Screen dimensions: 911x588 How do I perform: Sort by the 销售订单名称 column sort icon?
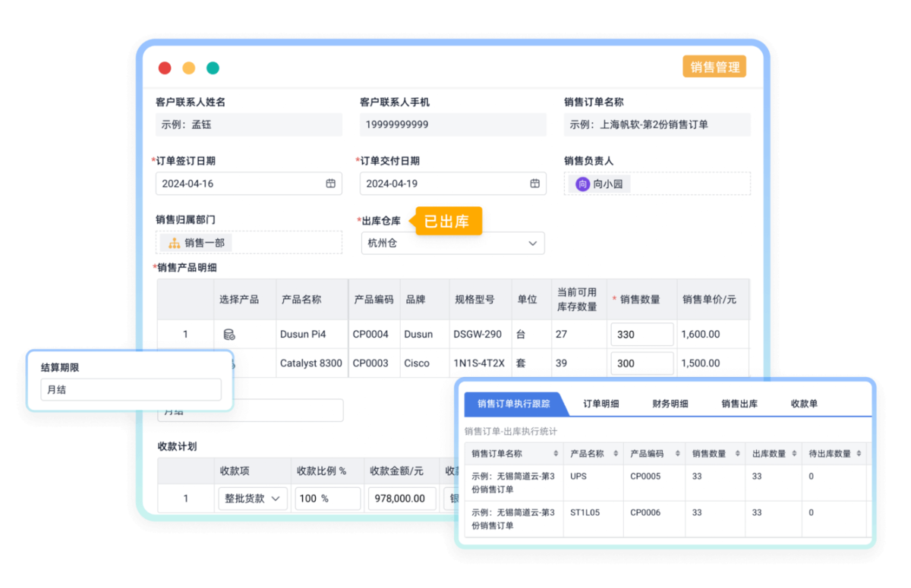click(x=554, y=454)
